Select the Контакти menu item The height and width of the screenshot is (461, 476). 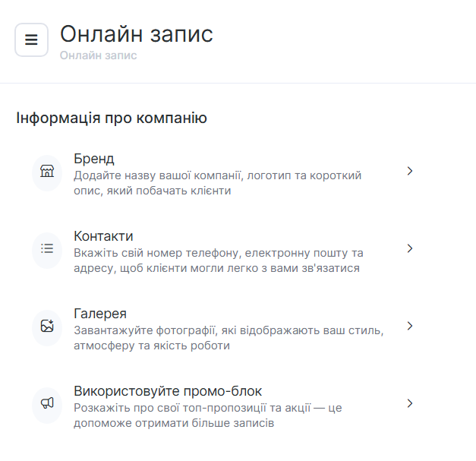[104, 236]
